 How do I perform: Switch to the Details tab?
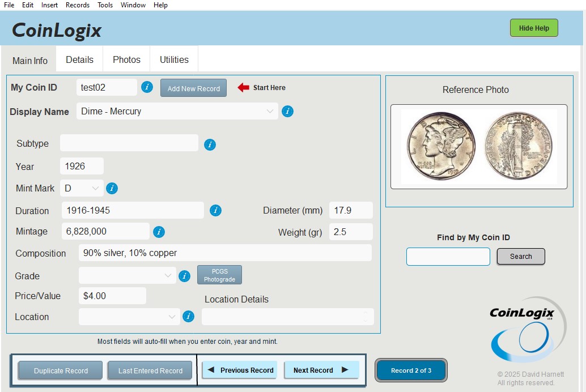[79, 59]
